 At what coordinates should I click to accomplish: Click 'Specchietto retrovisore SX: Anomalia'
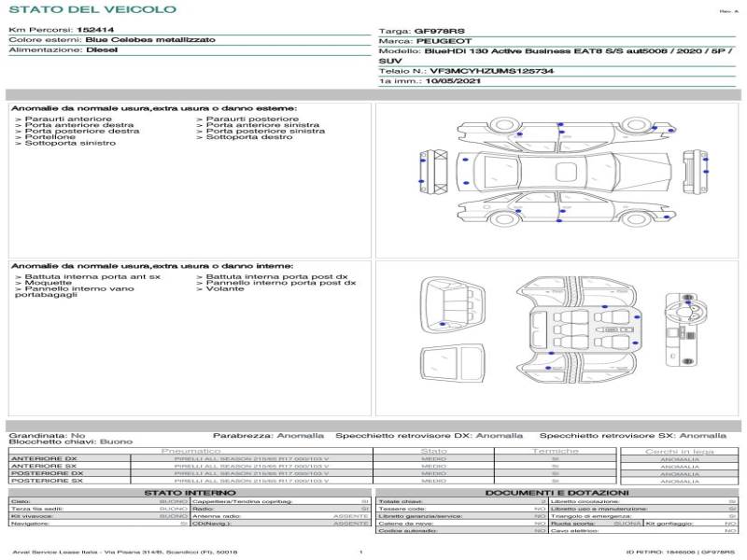click(633, 435)
